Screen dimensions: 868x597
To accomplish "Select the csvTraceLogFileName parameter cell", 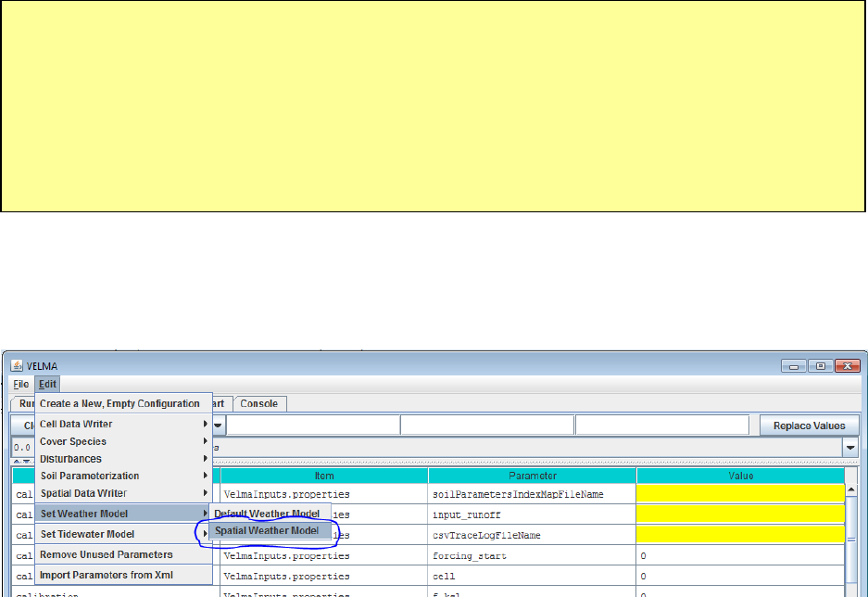I will point(532,535).
